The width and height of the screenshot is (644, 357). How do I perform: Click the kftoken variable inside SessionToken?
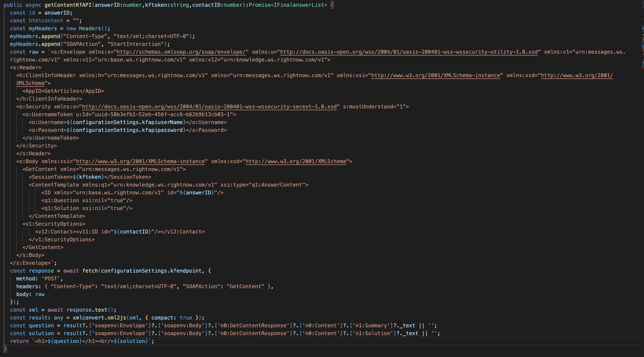[90, 177]
